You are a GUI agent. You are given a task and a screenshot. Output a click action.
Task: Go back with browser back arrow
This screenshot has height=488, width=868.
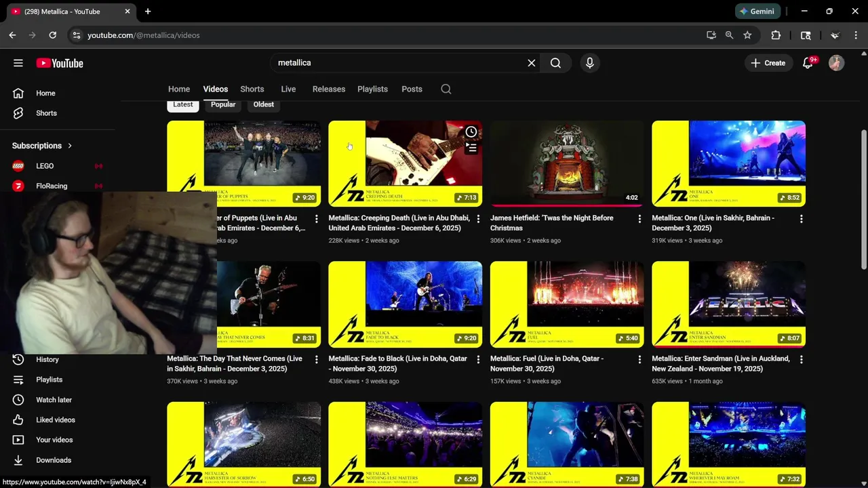pos(12,35)
